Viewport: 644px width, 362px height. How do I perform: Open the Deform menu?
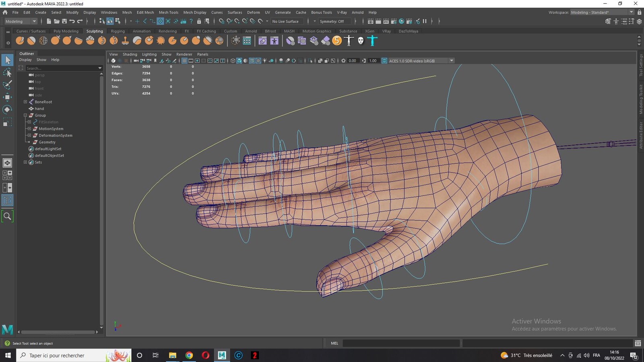click(253, 12)
